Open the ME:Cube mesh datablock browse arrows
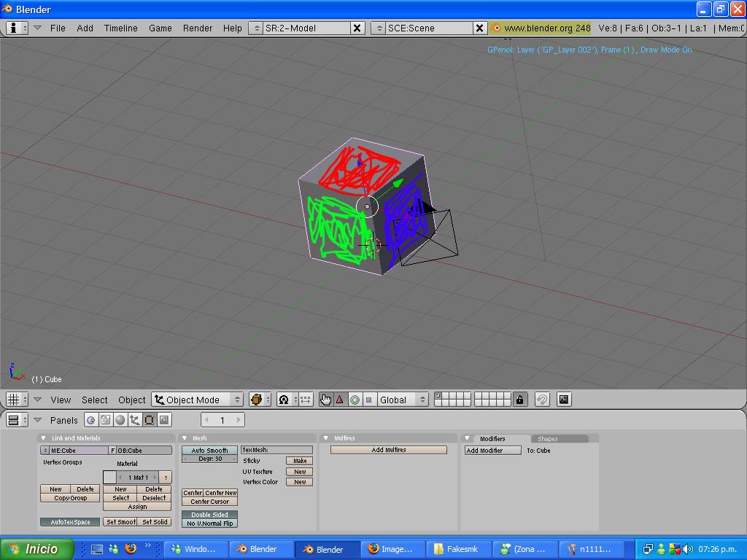 (x=45, y=451)
